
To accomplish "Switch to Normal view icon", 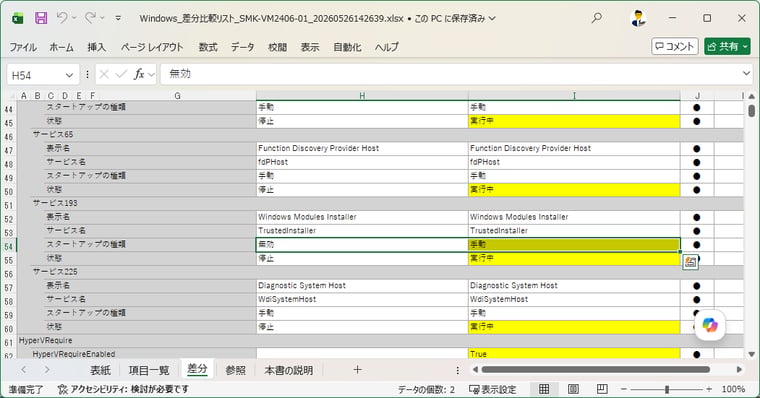I will (544, 389).
